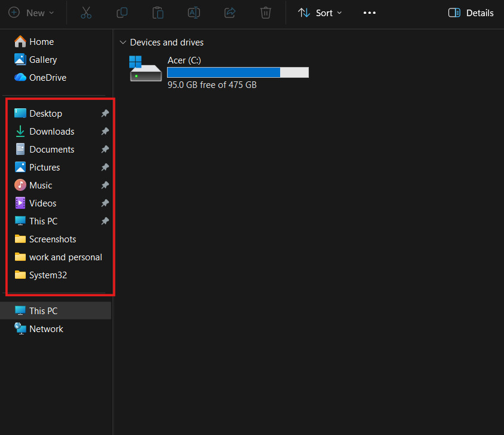Screen dimensions: 504x435
Task: Click the pin icon beside Videos
Action: [x=105, y=203]
